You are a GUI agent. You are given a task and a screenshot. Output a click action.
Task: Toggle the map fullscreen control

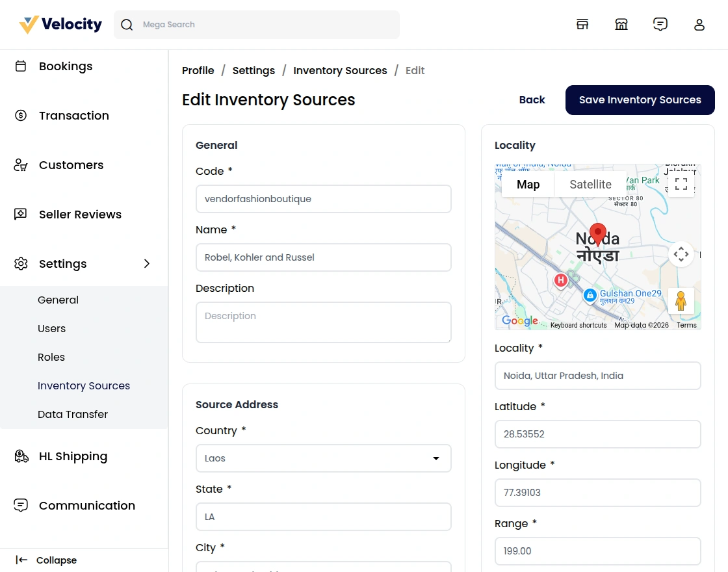681,184
